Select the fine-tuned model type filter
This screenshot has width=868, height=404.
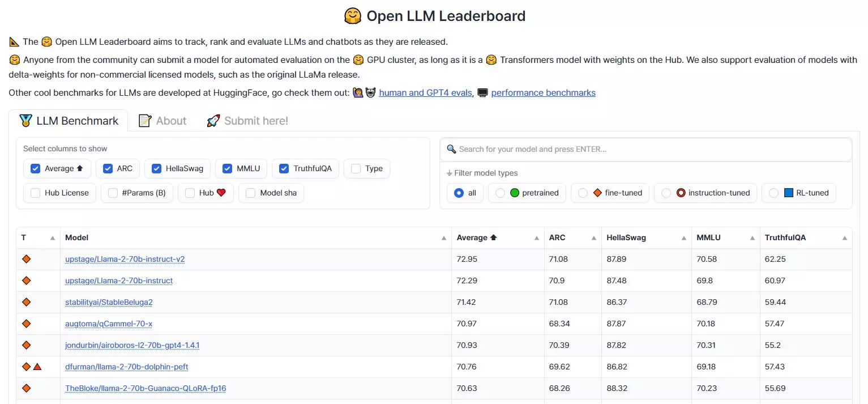click(583, 193)
